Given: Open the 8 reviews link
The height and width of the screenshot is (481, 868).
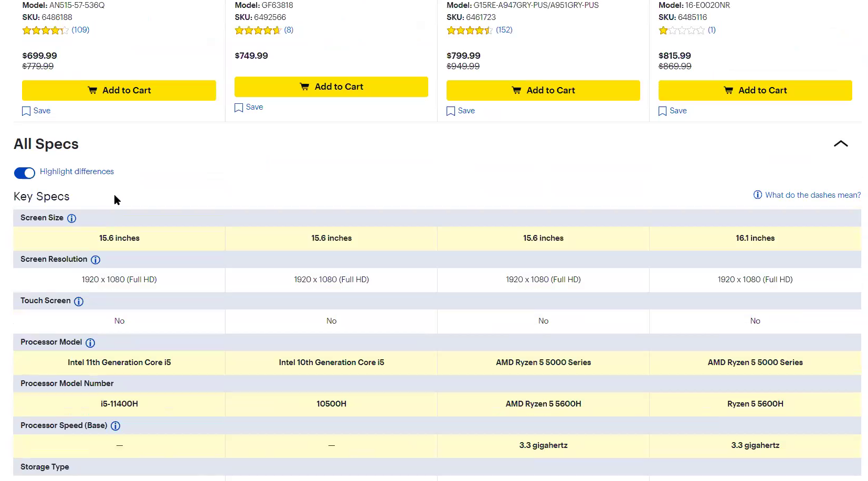Looking at the screenshot, I should click(x=289, y=30).
